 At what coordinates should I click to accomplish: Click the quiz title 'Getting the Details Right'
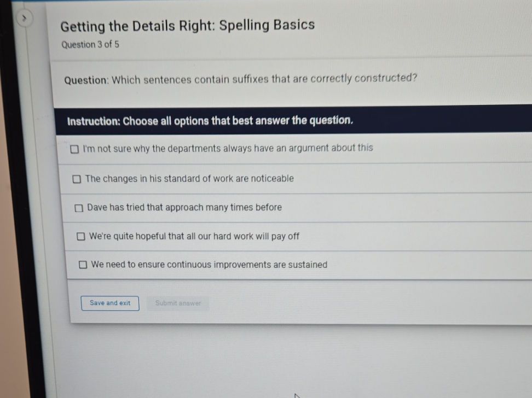pyautogui.click(x=188, y=25)
